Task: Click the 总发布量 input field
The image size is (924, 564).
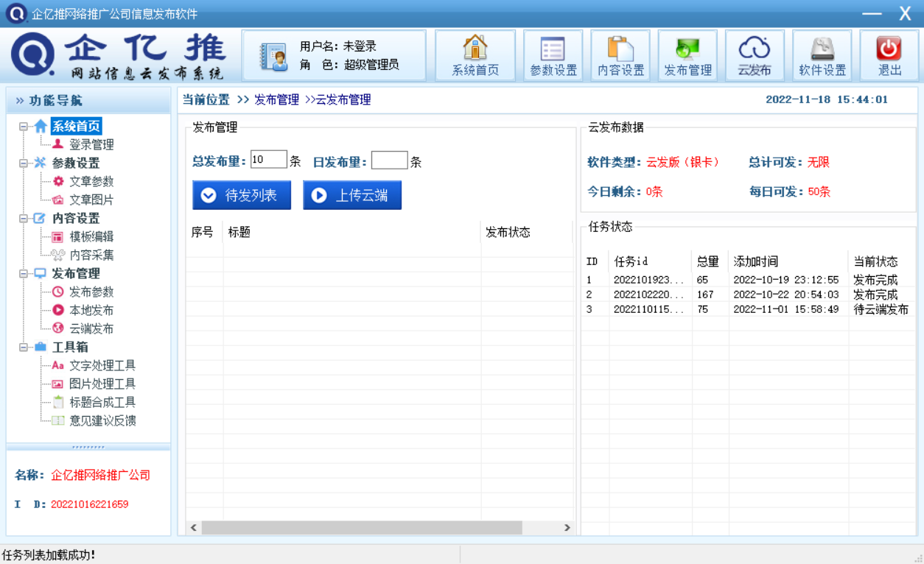Action: point(268,161)
